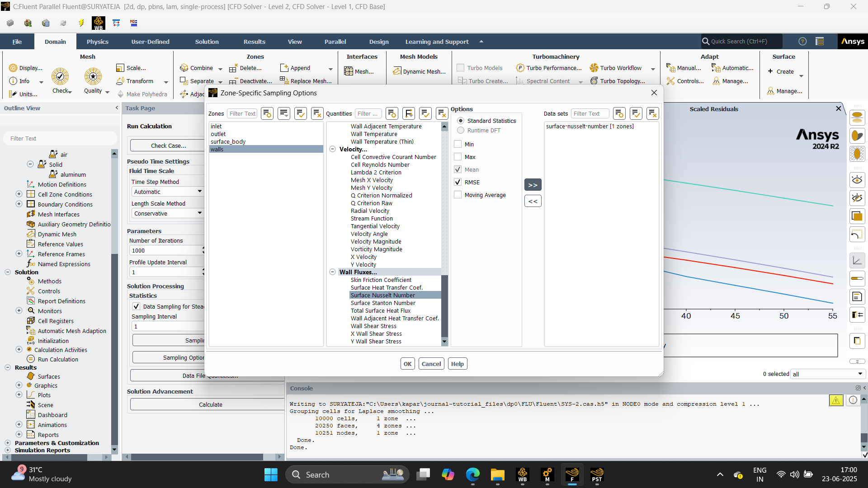Image resolution: width=868 pixels, height=488 pixels.
Task: Open the Time Step Method dropdown
Action: coord(166,192)
